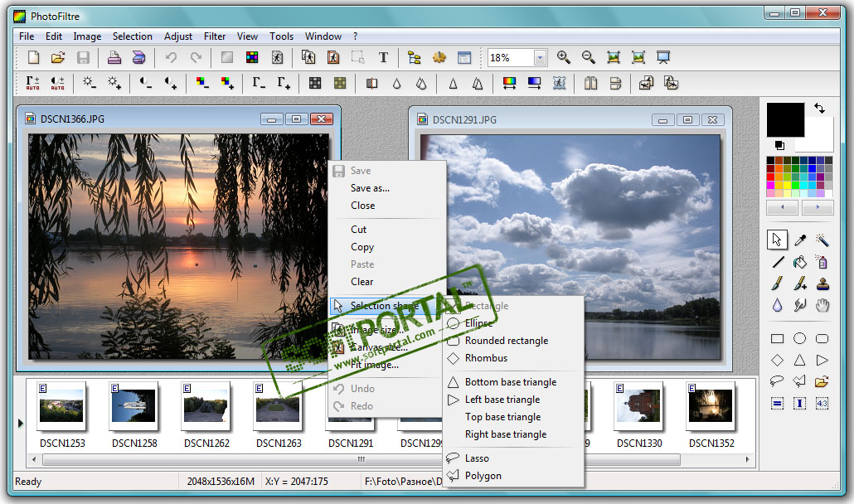The image size is (854, 504).
Task: Click the Gamma plus icon
Action: [284, 83]
